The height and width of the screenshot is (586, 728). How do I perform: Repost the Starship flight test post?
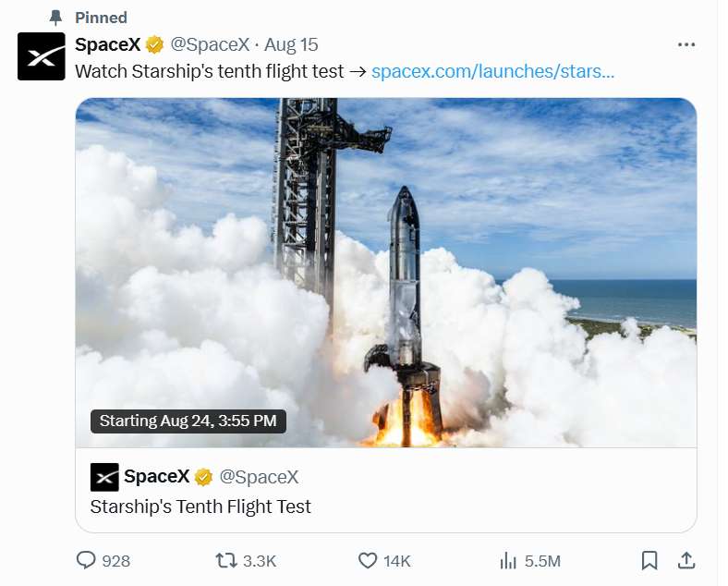[226, 560]
